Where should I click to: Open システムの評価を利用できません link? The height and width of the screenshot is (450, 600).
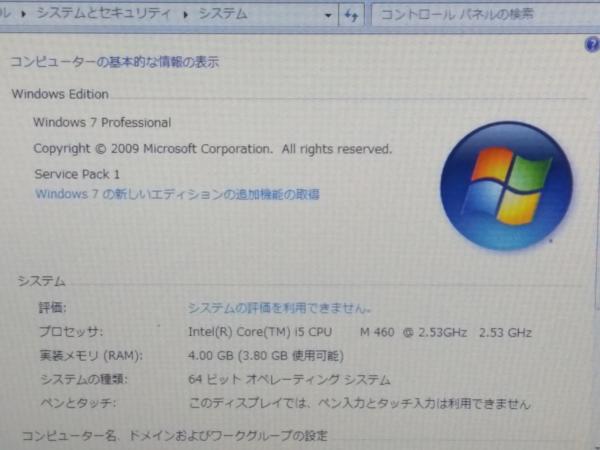279,308
